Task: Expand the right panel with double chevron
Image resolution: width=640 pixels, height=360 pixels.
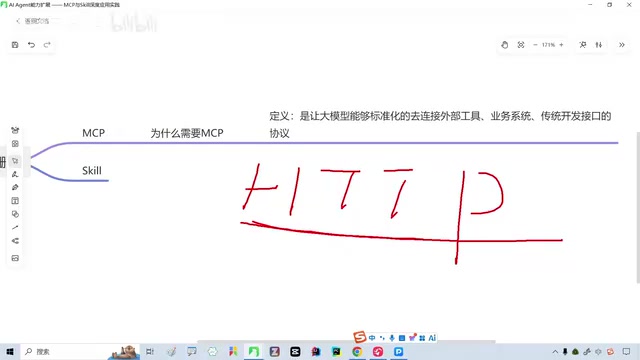Action: (x=622, y=45)
